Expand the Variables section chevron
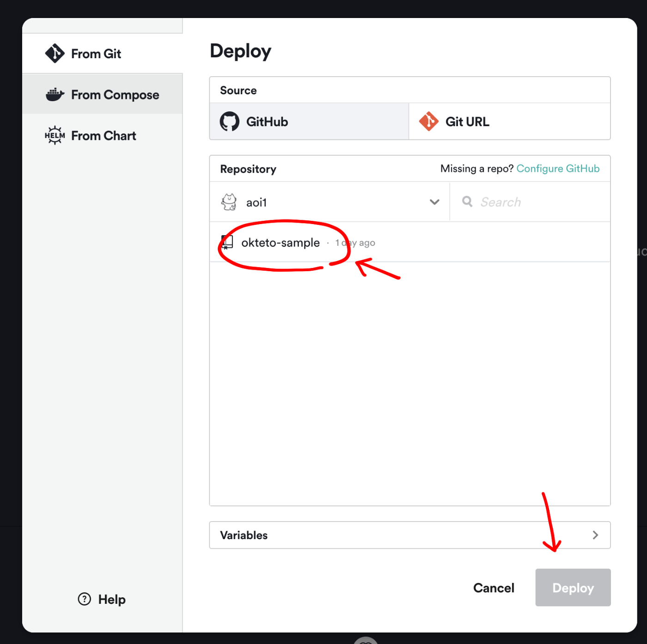The image size is (647, 644). tap(595, 535)
